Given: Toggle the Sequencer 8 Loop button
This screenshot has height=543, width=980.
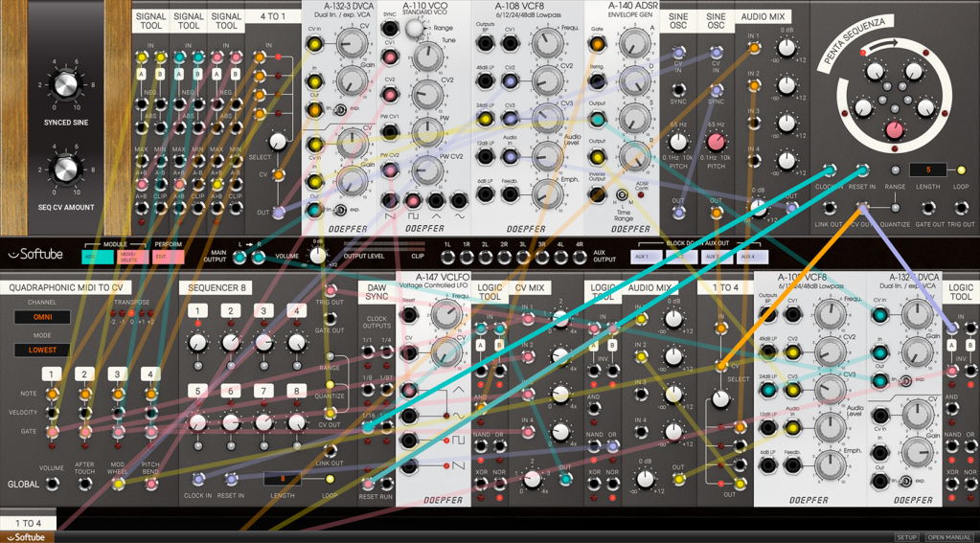Looking at the screenshot, I should [330, 479].
